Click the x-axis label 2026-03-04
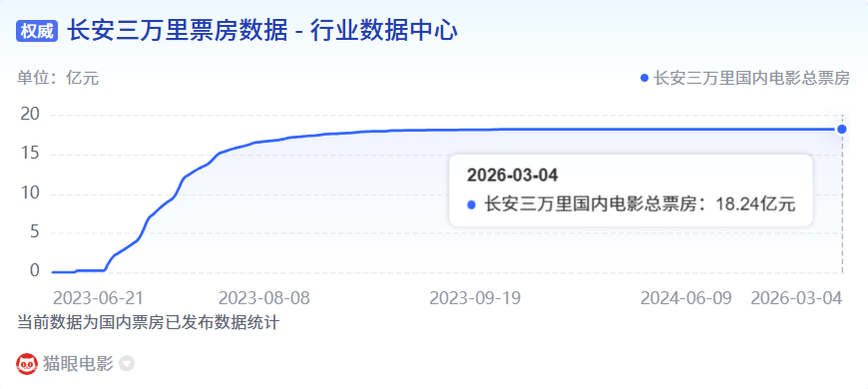Screen dimensions: 868x389 [x=796, y=298]
